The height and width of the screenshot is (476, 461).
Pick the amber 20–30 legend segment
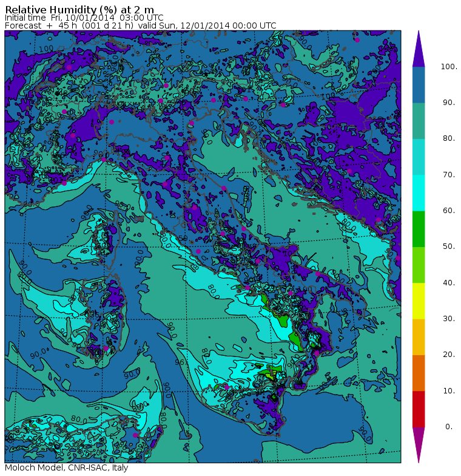tap(419, 337)
